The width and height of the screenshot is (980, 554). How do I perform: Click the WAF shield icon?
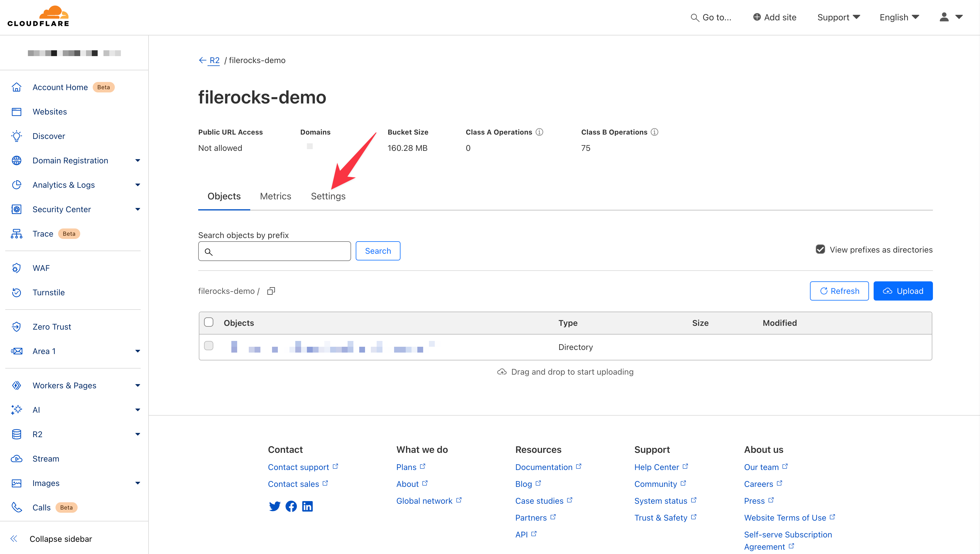(x=16, y=268)
